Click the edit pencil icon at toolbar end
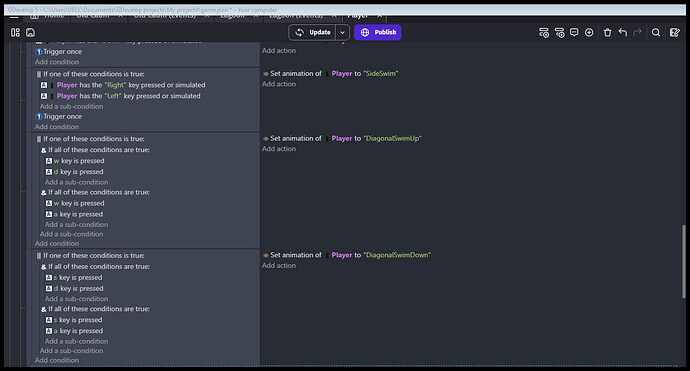The height and width of the screenshot is (371, 690). 675,33
